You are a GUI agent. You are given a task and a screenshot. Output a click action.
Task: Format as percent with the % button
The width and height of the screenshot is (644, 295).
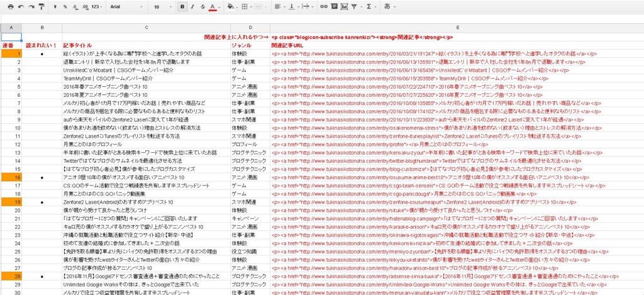65,6
